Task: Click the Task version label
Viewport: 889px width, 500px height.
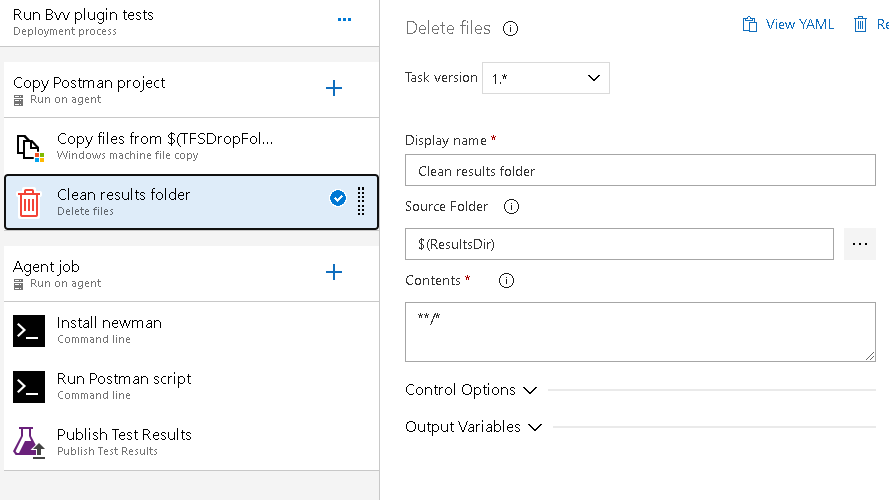Action: 441,78
